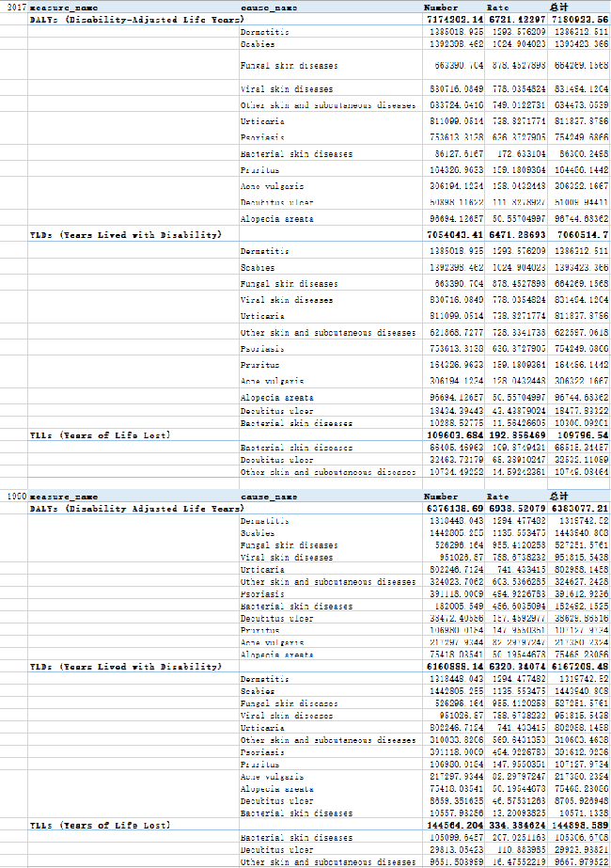Click the Rate header in the 2017 table
This screenshot has width=611, height=868.
click(x=497, y=8)
